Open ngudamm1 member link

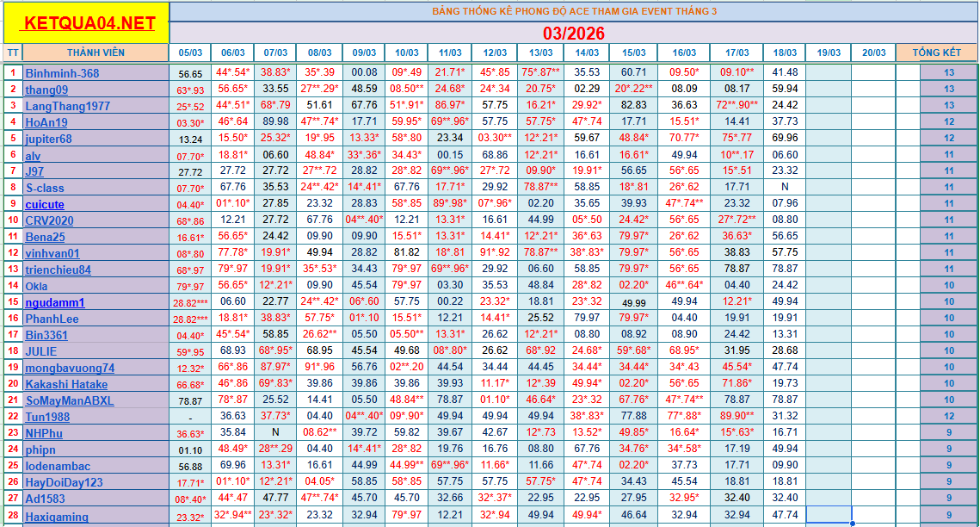click(55, 302)
